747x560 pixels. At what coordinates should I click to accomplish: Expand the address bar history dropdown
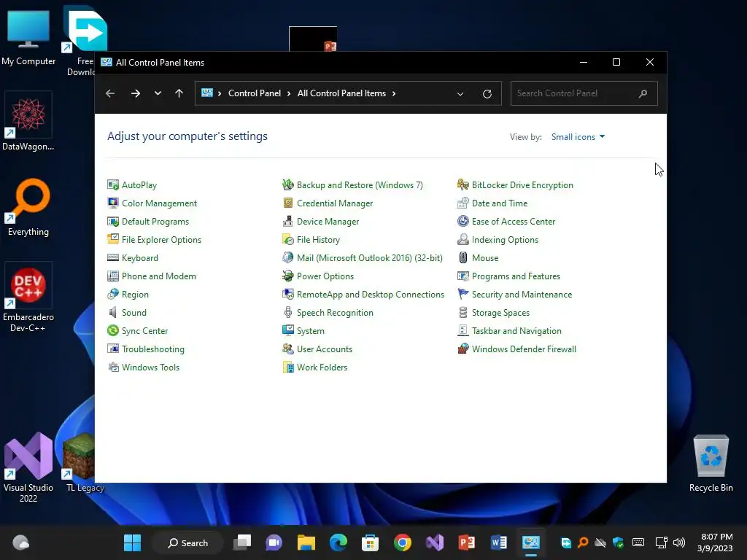pyautogui.click(x=460, y=94)
